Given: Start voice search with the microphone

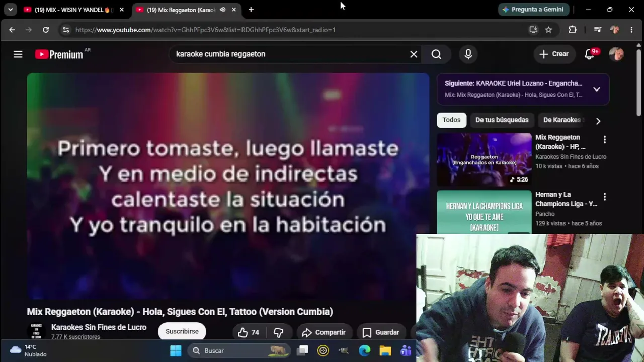Looking at the screenshot, I should click(468, 54).
